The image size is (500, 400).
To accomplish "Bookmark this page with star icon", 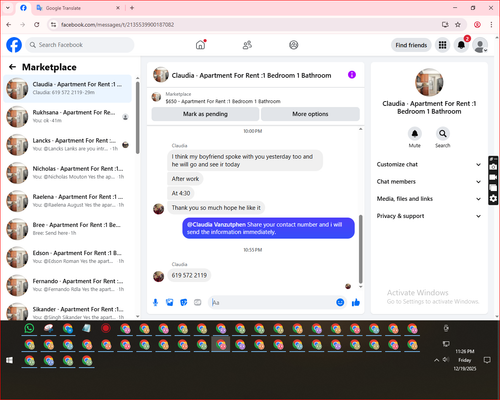I will coord(458,25).
